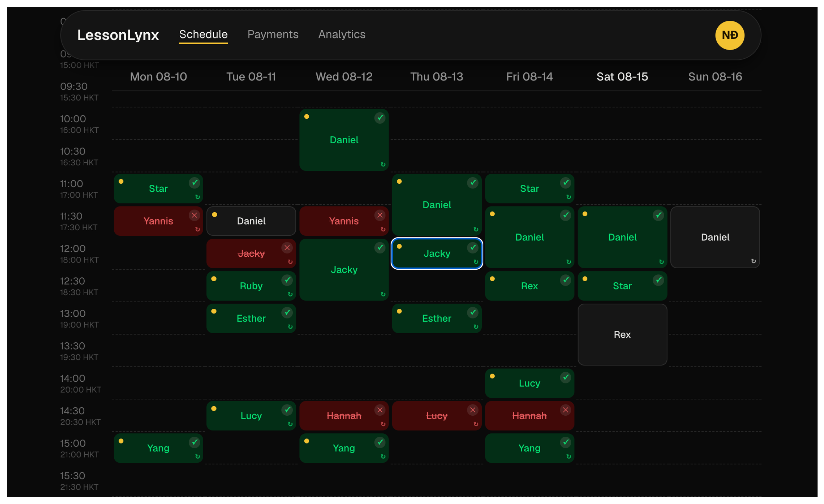Screen dimensions: 824x504
Task: Select the Schedule tab
Action: (203, 34)
